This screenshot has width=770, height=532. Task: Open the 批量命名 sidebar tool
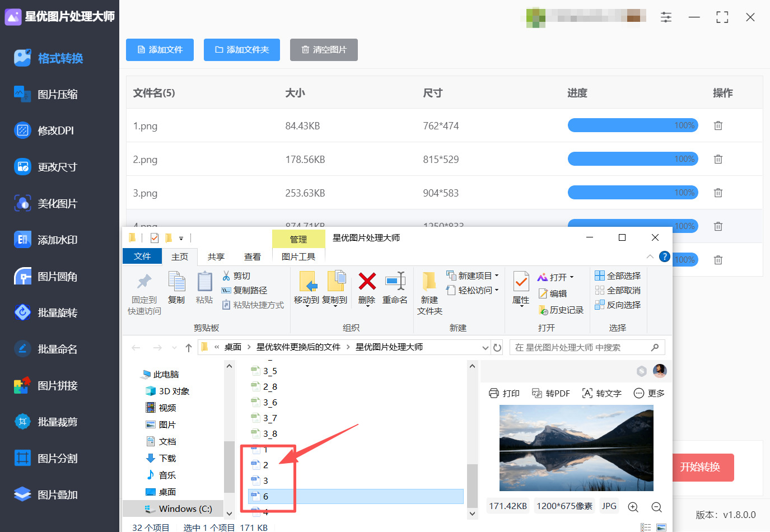pos(47,349)
